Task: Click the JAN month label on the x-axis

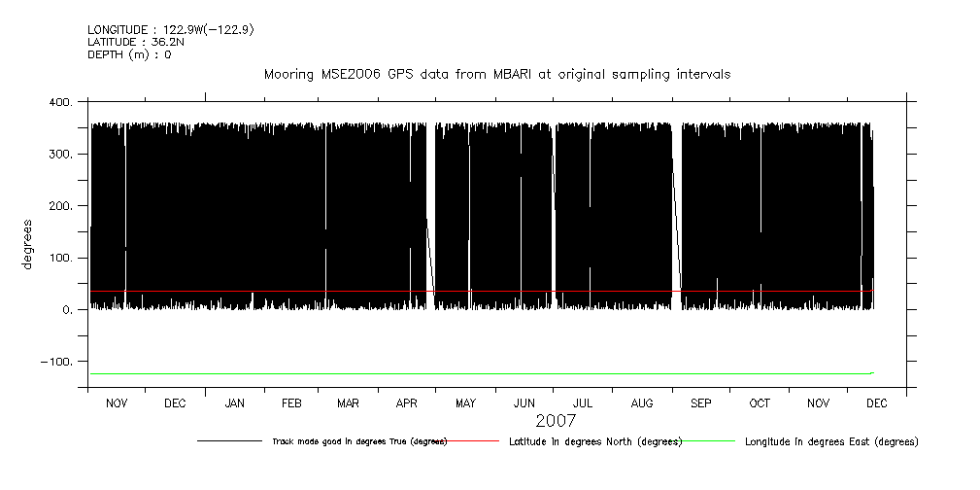Action: [x=234, y=402]
